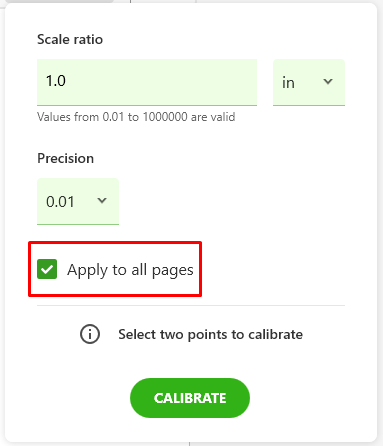Screen dimensions: 383x446
Task: Click the 1.0 value in scale field
Action: (x=56, y=81)
